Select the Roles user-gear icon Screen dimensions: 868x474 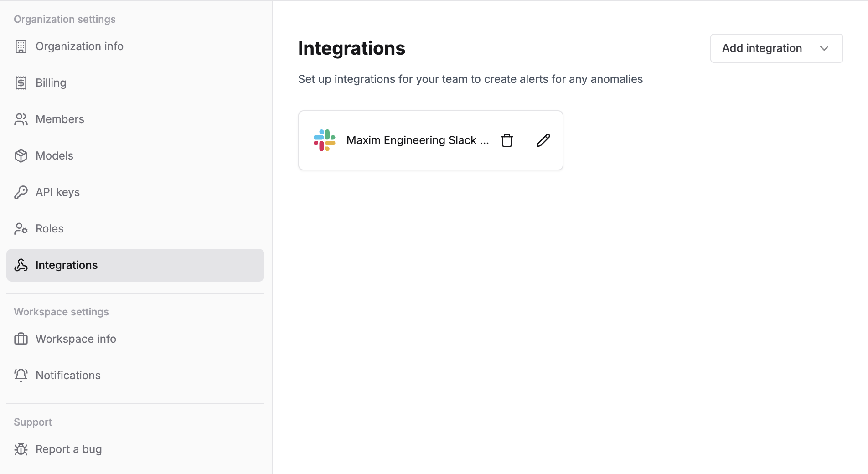(x=21, y=228)
